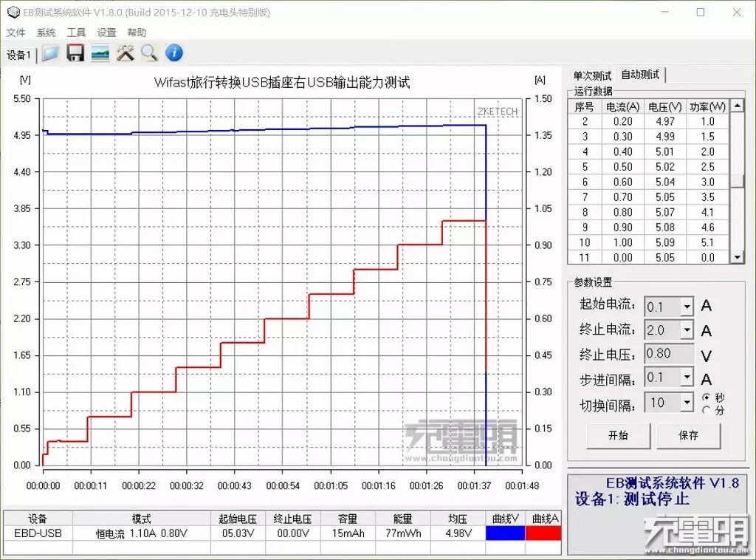Click the magnifying glass toolbar icon

(149, 53)
